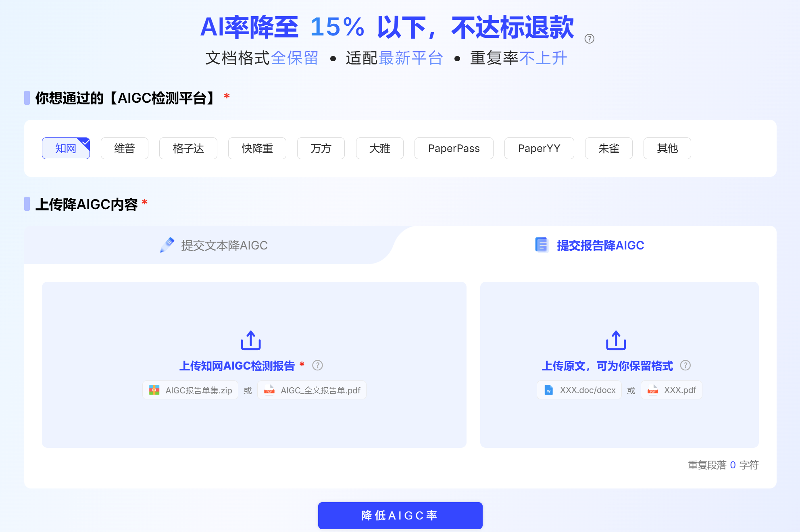Viewport: 800px width, 532px height.
Task: Click the 上传降AIGC内容 section heading
Action: [87, 204]
